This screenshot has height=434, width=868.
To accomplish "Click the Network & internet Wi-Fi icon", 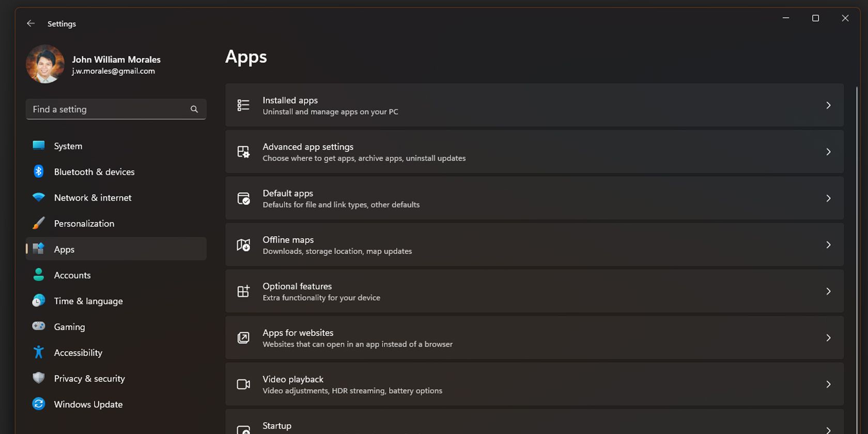I will coord(38,197).
